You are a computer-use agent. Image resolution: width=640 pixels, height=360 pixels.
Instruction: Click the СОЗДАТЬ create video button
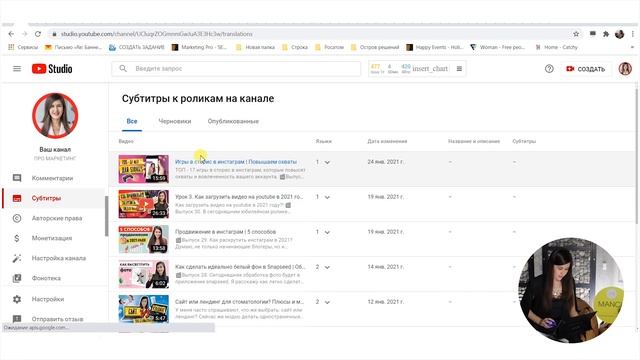click(x=585, y=69)
